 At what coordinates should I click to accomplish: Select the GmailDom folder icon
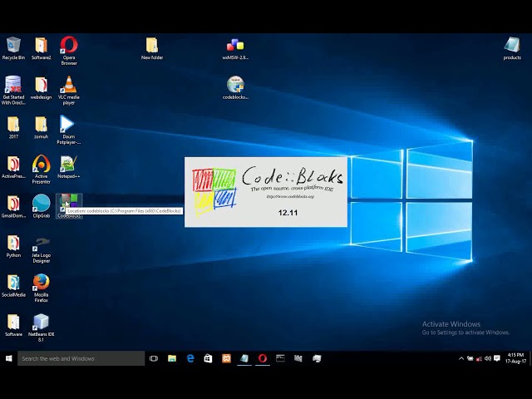[13, 207]
